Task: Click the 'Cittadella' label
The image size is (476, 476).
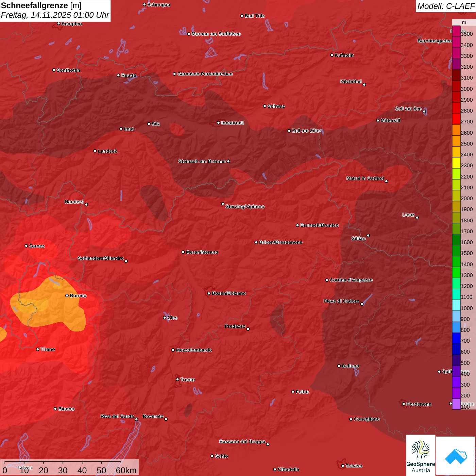Action: point(288,469)
